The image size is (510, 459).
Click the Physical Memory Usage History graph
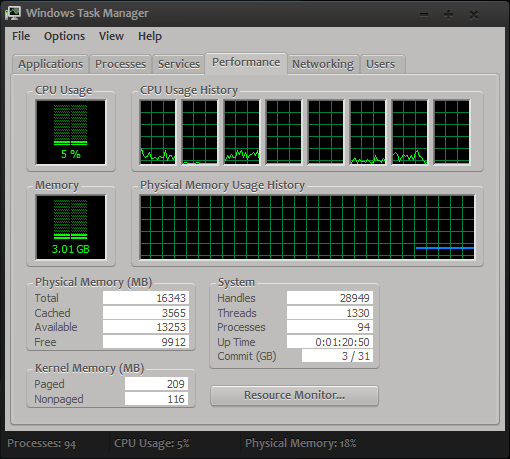click(x=307, y=227)
